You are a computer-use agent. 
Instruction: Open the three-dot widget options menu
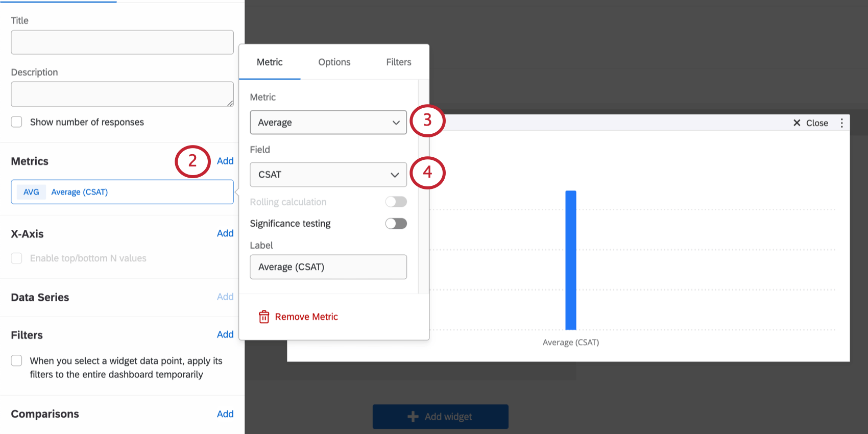click(841, 123)
